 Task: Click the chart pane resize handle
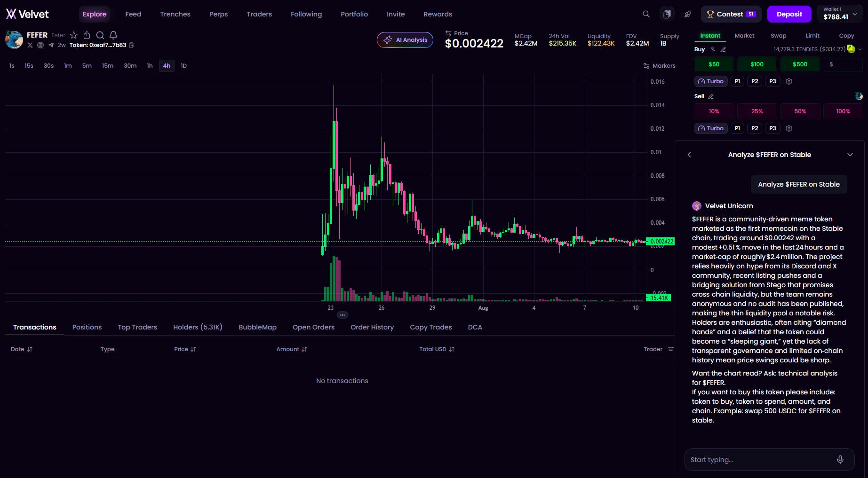(x=342, y=315)
